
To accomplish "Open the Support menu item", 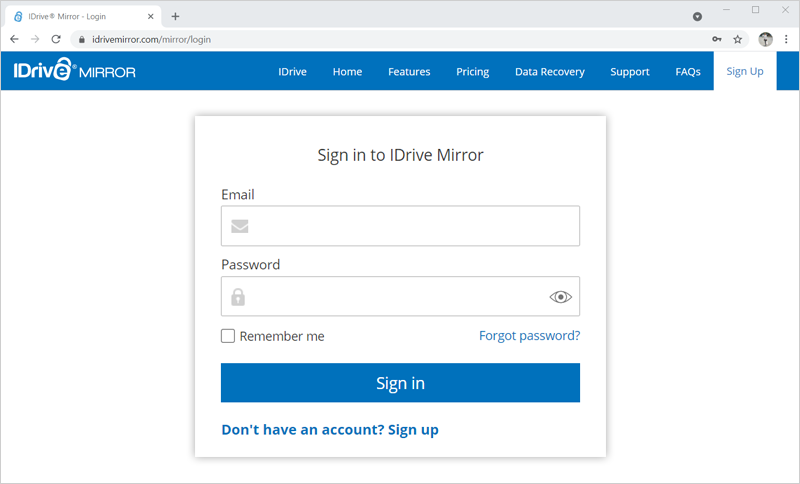I will point(630,72).
